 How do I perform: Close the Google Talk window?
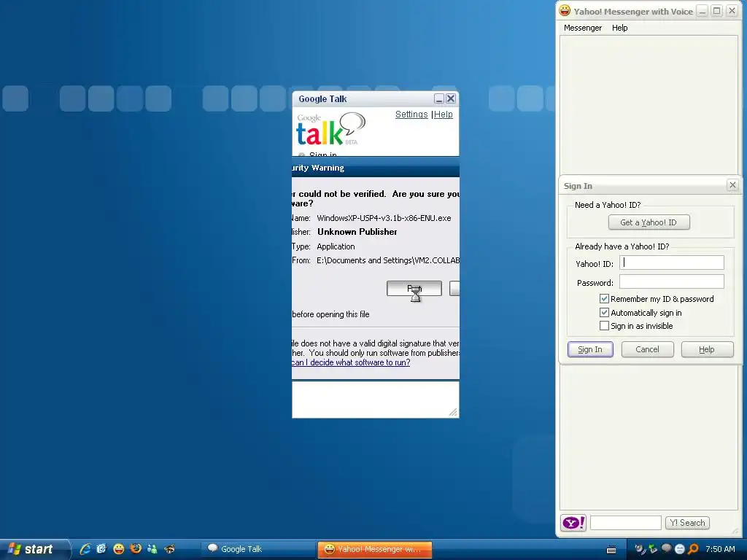(451, 98)
